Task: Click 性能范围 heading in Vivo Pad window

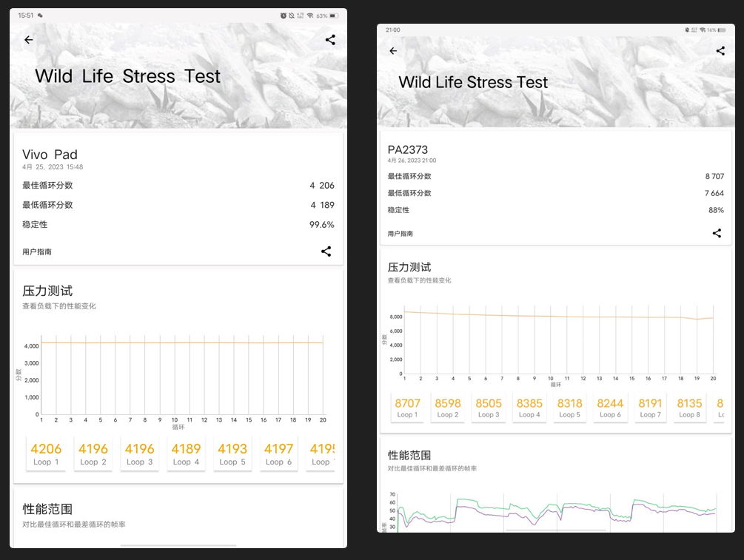Action: coord(47,509)
